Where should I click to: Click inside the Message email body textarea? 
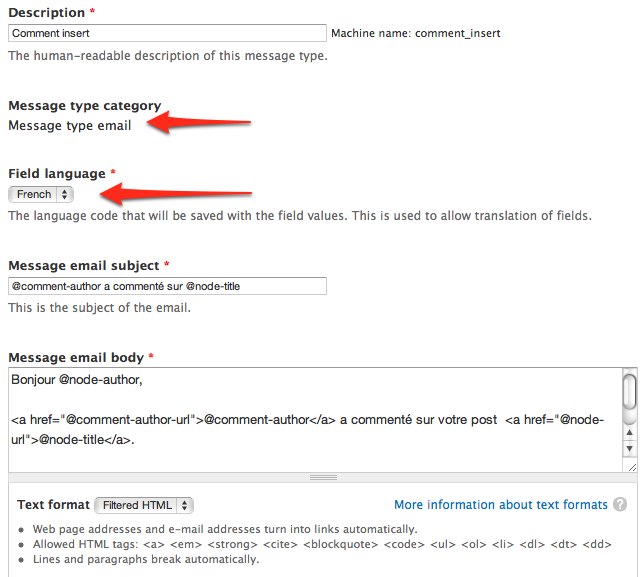[x=315, y=420]
